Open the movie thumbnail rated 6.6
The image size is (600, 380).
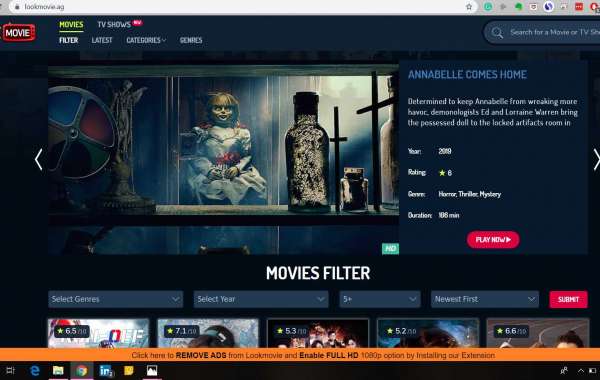point(537,333)
